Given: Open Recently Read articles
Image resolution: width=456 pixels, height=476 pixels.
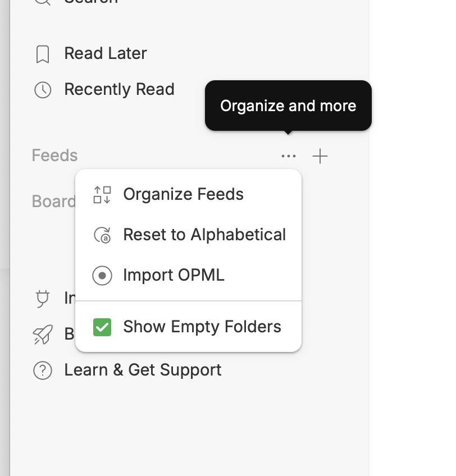Looking at the screenshot, I should pos(120,90).
